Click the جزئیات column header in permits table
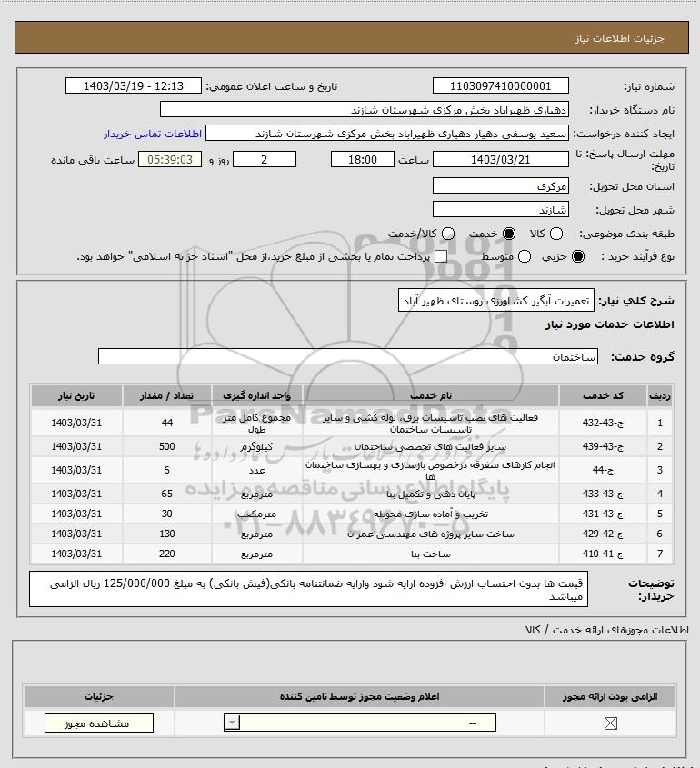 (x=99, y=696)
